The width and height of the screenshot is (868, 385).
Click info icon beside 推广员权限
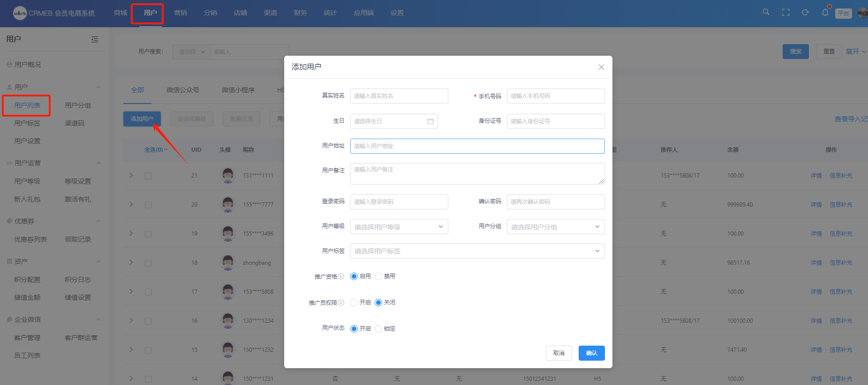point(341,303)
